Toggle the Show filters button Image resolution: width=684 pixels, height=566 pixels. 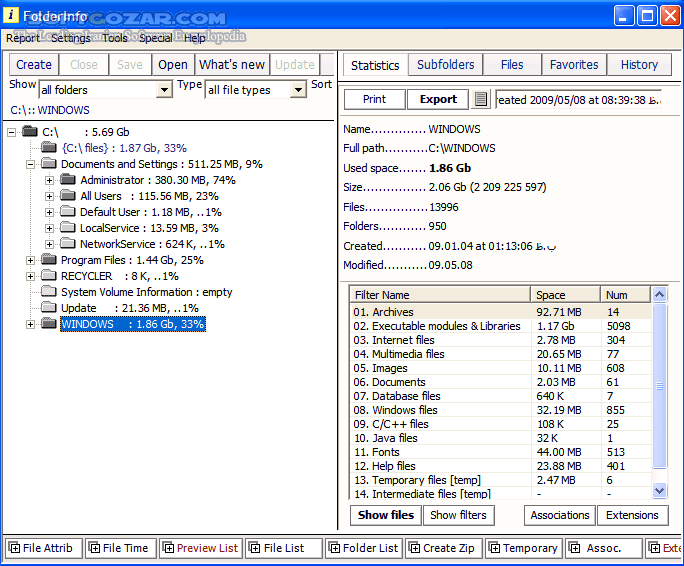tap(458, 515)
